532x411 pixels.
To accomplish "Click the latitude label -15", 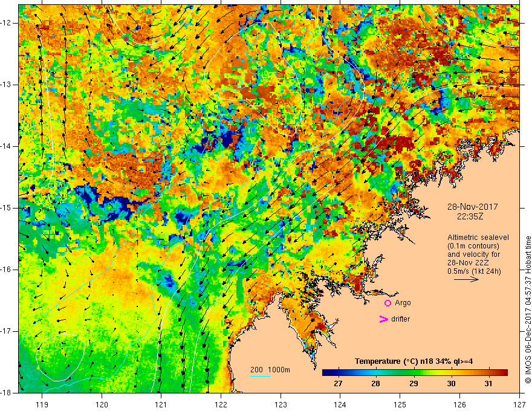I will 7,208.
